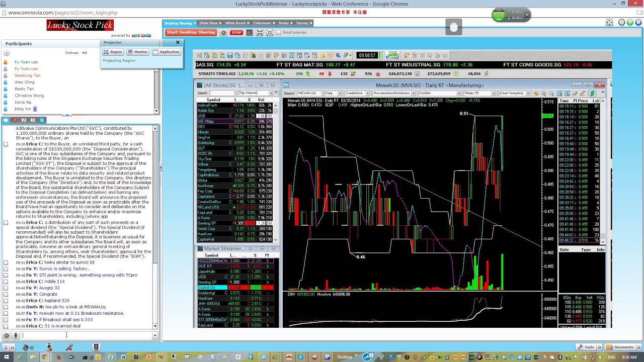Screen dimensions: 644x362
Task: Check box beside 'noble 114' message
Action: (6, 282)
